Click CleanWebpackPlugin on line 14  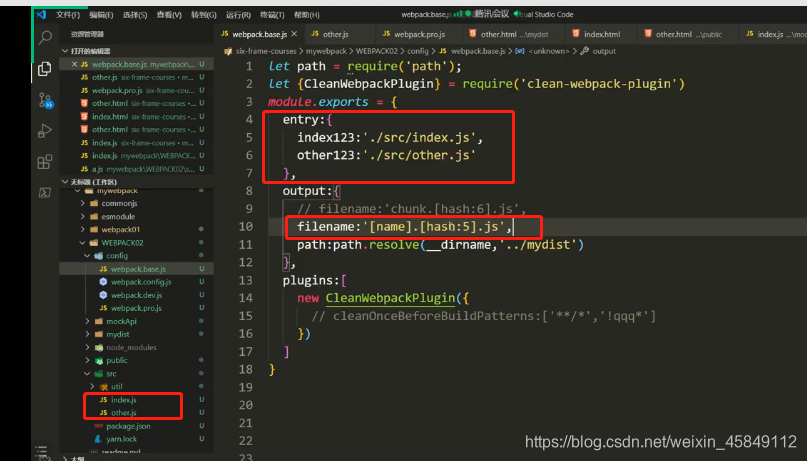point(390,298)
